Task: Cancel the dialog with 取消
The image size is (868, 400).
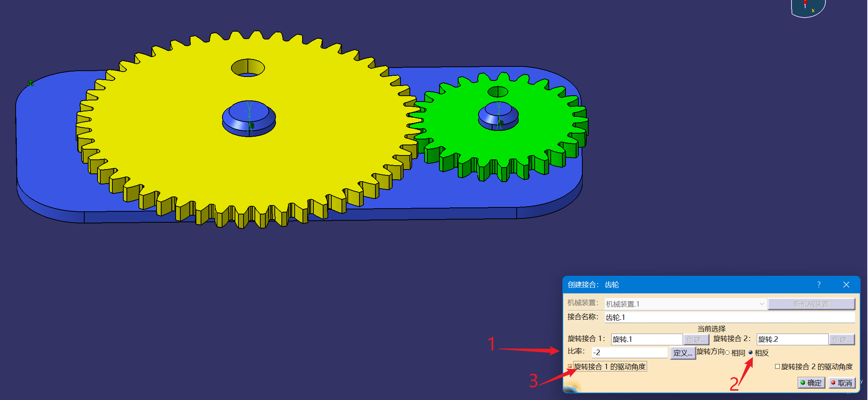Action: tap(842, 383)
